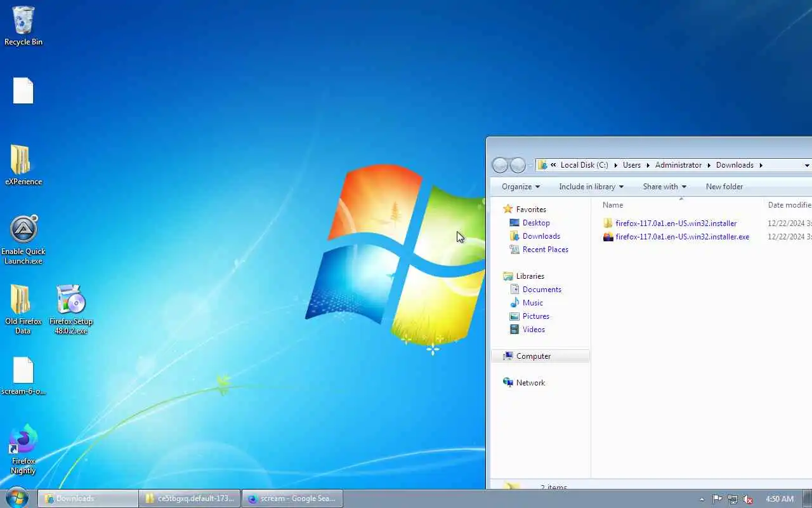Image resolution: width=812 pixels, height=508 pixels.
Task: Select Favorites in the navigation pane
Action: tap(531, 210)
